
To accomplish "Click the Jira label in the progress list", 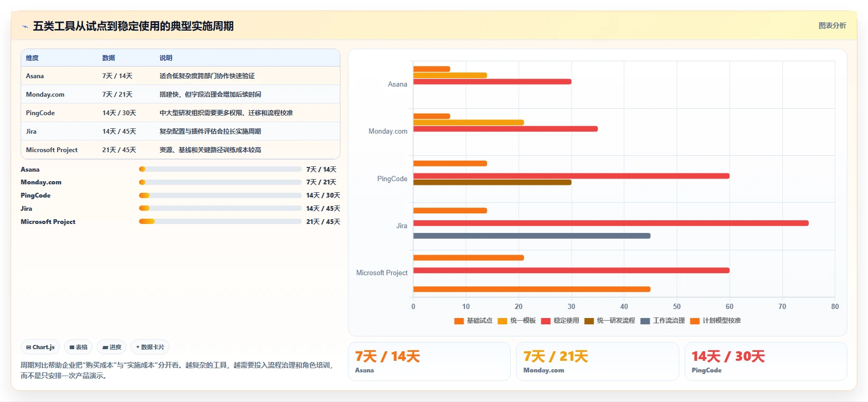I will click(26, 209).
